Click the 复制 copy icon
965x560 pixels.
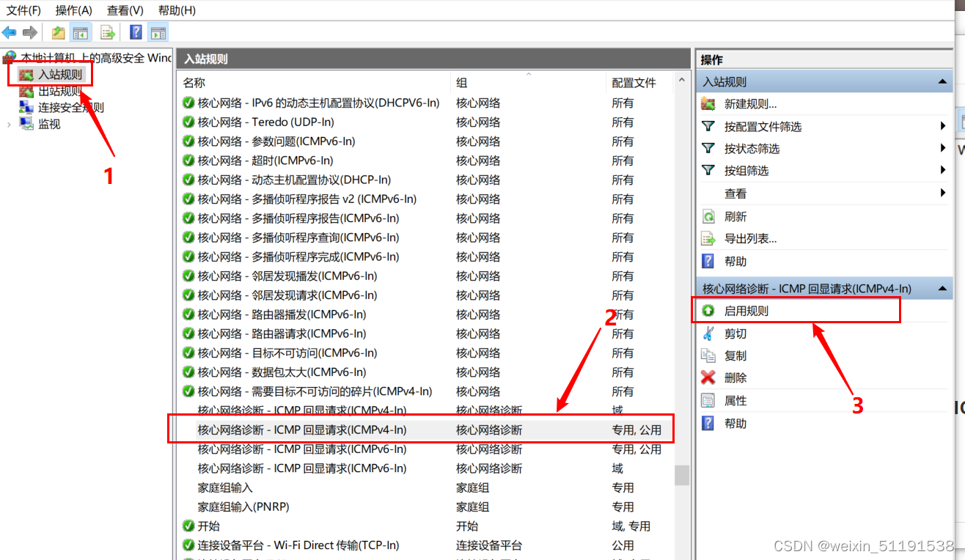pos(708,355)
